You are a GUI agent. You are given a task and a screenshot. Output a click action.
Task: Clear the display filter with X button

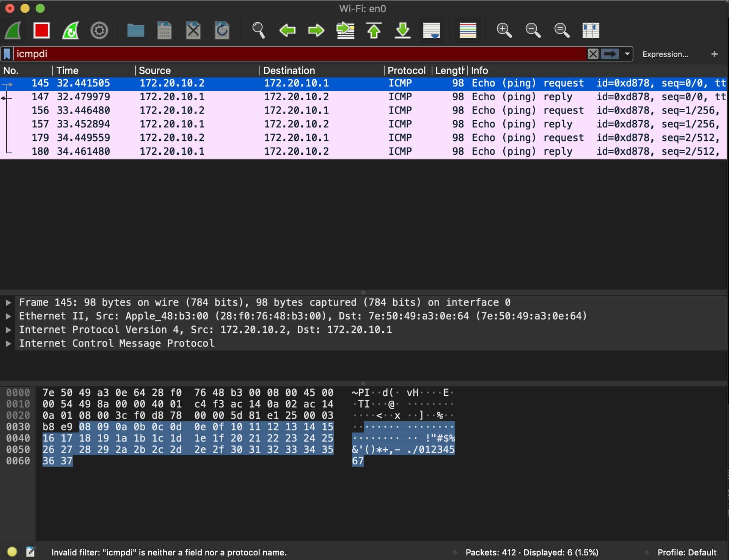pos(593,54)
